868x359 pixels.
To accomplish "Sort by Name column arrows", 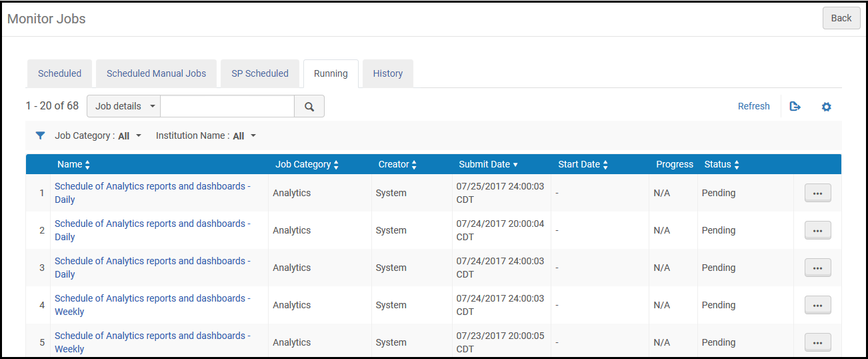I will (87, 165).
